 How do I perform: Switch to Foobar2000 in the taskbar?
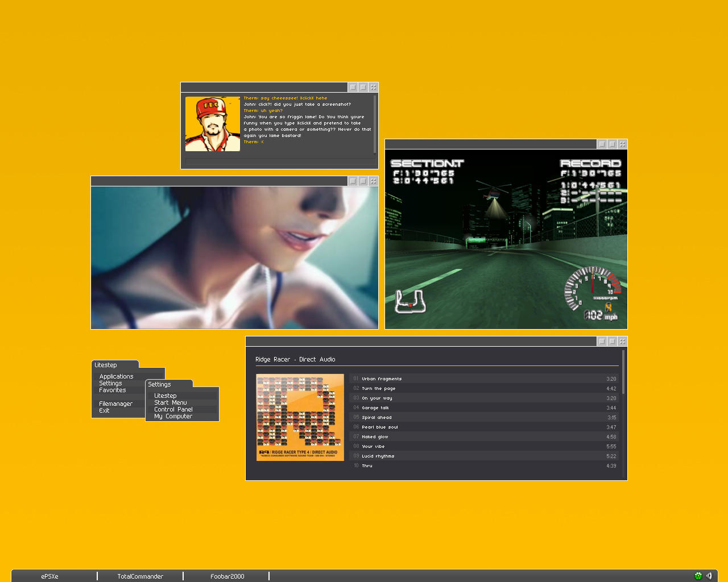coord(227,576)
